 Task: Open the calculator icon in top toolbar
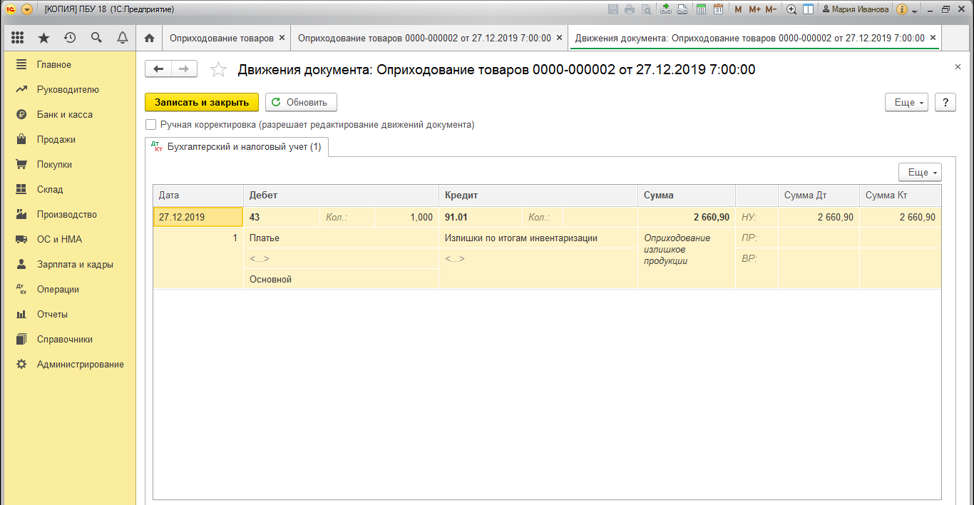click(x=702, y=9)
